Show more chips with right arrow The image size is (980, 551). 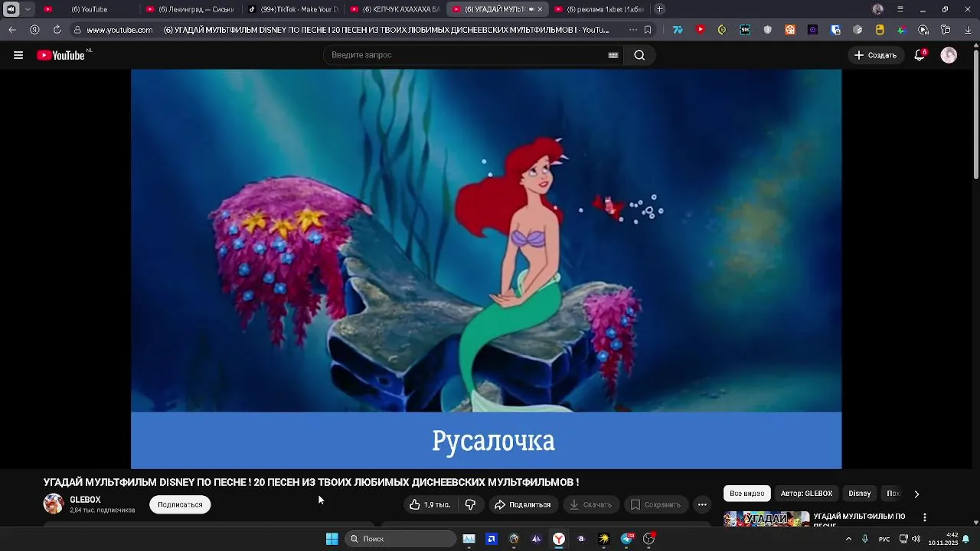click(916, 494)
